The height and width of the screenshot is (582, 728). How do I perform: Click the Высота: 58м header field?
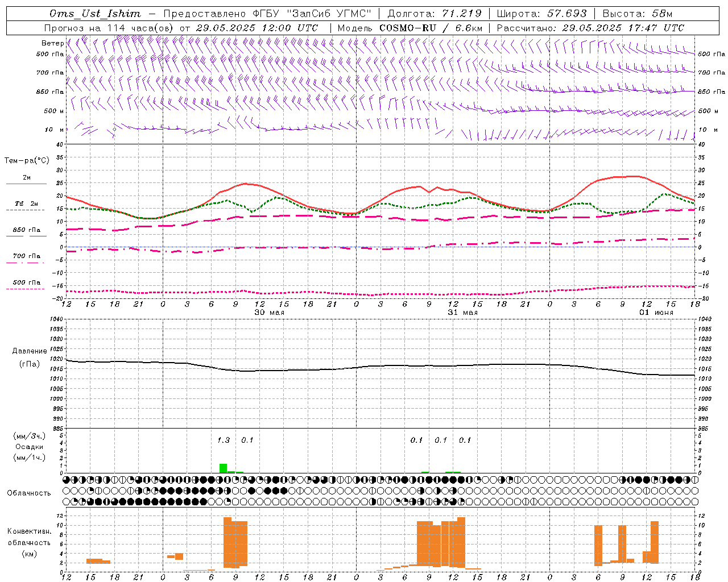pyautogui.click(x=637, y=14)
